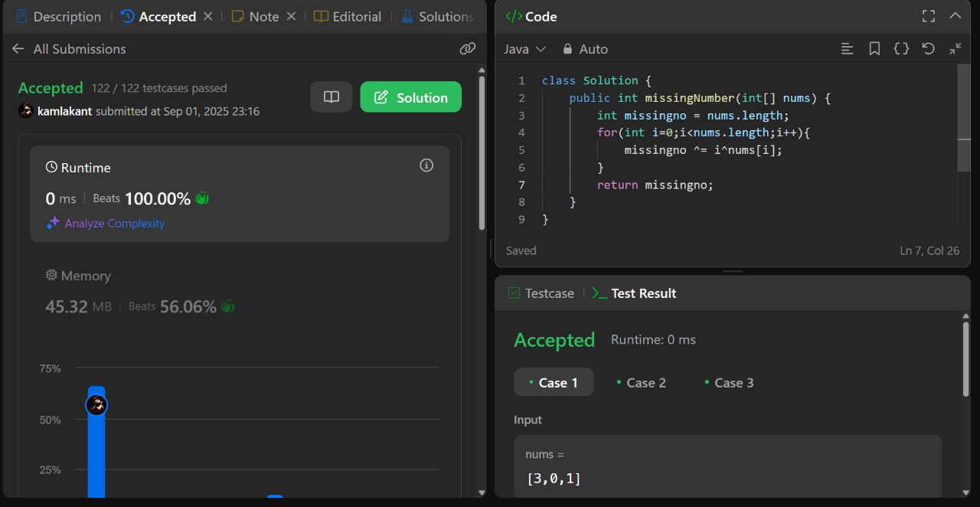Open the Auto completion mode dropdown
The image size is (980, 507).
pyautogui.click(x=585, y=49)
